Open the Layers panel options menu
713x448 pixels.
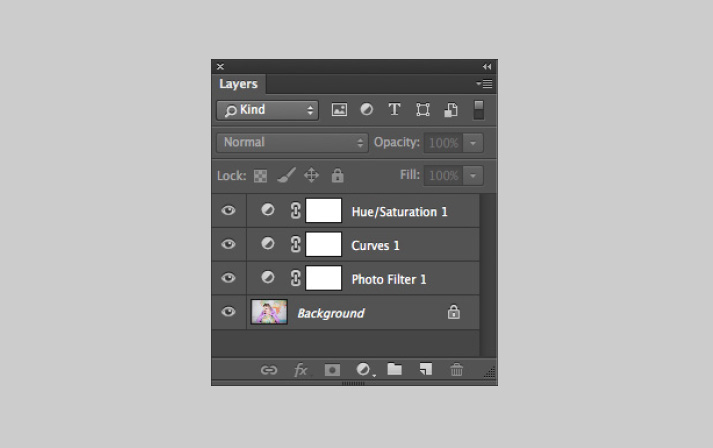484,84
